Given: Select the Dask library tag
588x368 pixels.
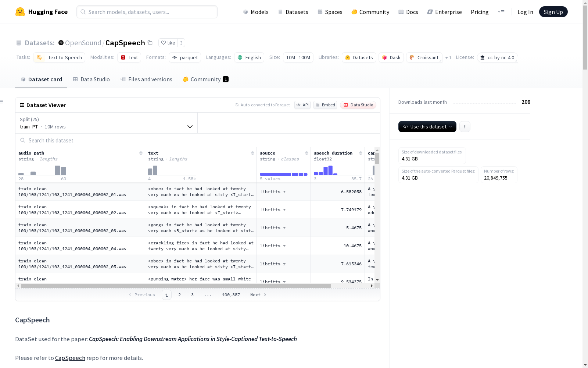Looking at the screenshot, I should click(x=391, y=57).
